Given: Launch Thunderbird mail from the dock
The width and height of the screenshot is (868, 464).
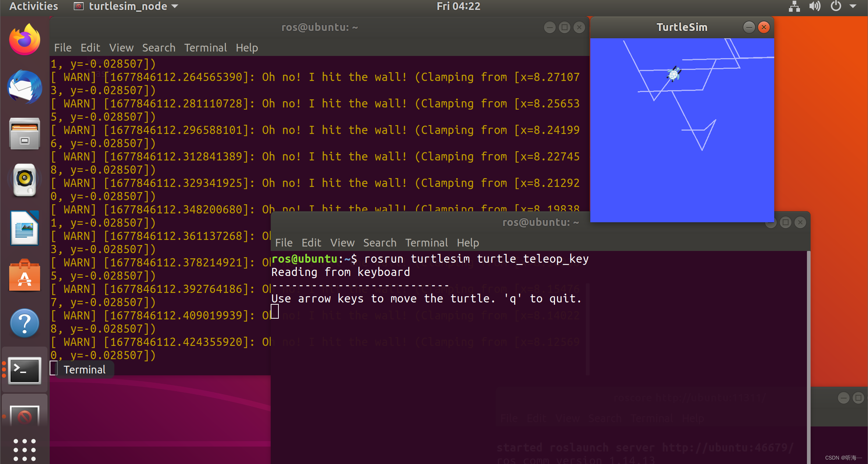Looking at the screenshot, I should pos(25,87).
